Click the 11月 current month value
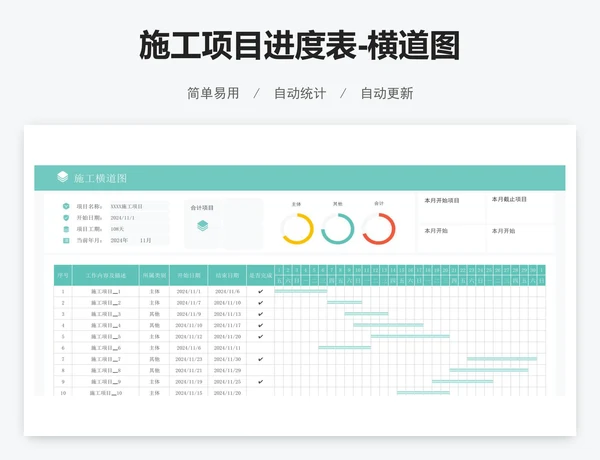Image resolution: width=600 pixels, height=460 pixels. click(x=145, y=240)
